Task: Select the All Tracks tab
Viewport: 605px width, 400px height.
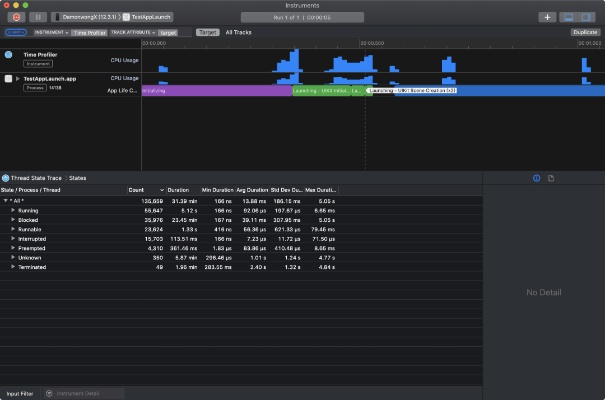Action: (237, 32)
